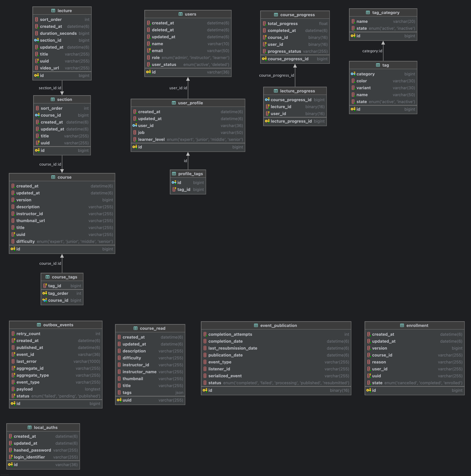Click foreign key icon beside section_id in lecture
Viewport: 471px width, 476px height.
pos(37,40)
